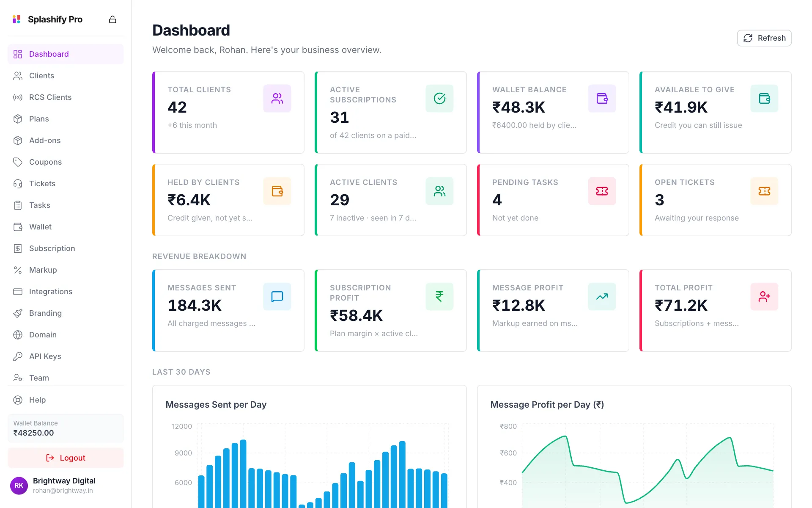This screenshot has height=508, width=812.
Task: Click the Tickets headset icon
Action: pos(18,184)
